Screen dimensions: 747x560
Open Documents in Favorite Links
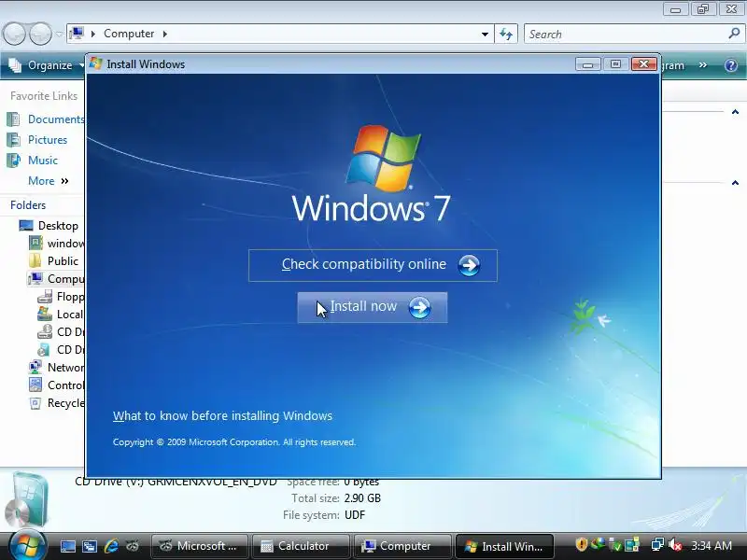(x=56, y=119)
